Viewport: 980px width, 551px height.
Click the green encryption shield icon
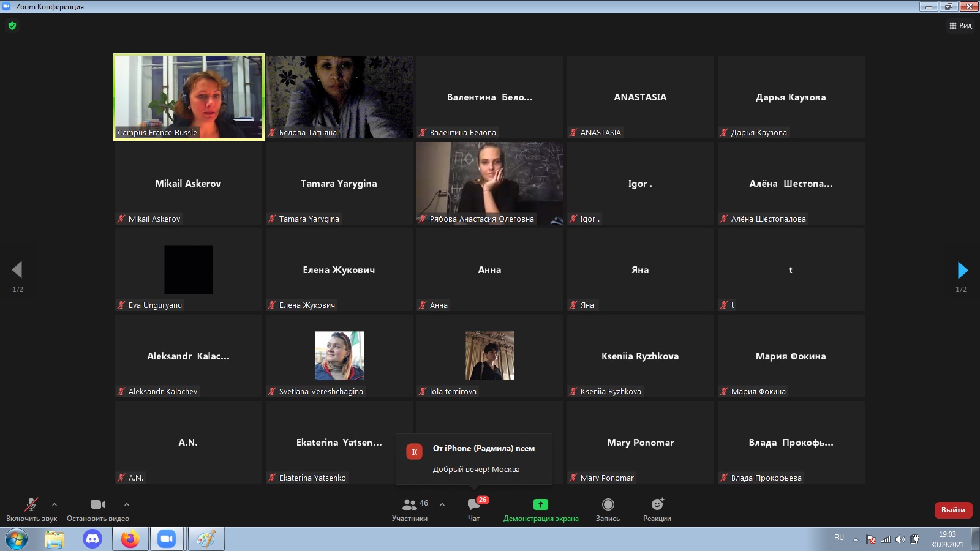pos(12,26)
